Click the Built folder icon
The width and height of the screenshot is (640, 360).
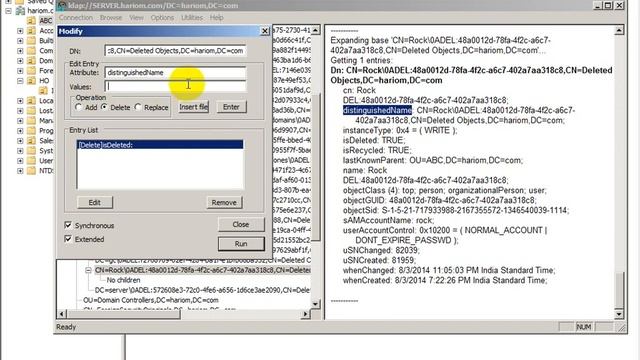point(31,40)
